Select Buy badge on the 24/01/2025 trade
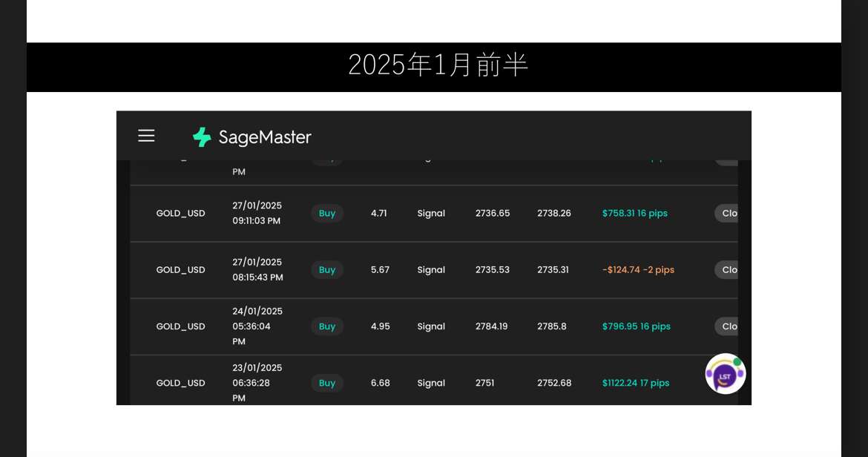The image size is (868, 457). (x=327, y=326)
